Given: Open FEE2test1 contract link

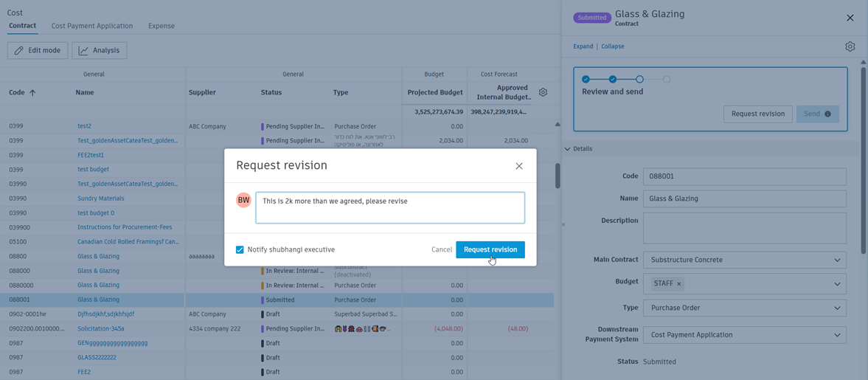Looking at the screenshot, I should 91,155.
